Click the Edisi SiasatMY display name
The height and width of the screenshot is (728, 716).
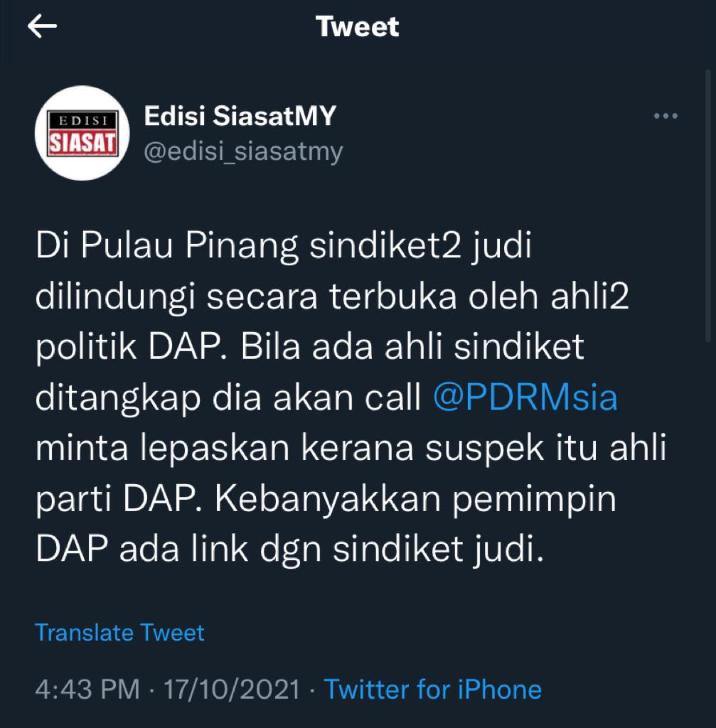pyautogui.click(x=240, y=116)
